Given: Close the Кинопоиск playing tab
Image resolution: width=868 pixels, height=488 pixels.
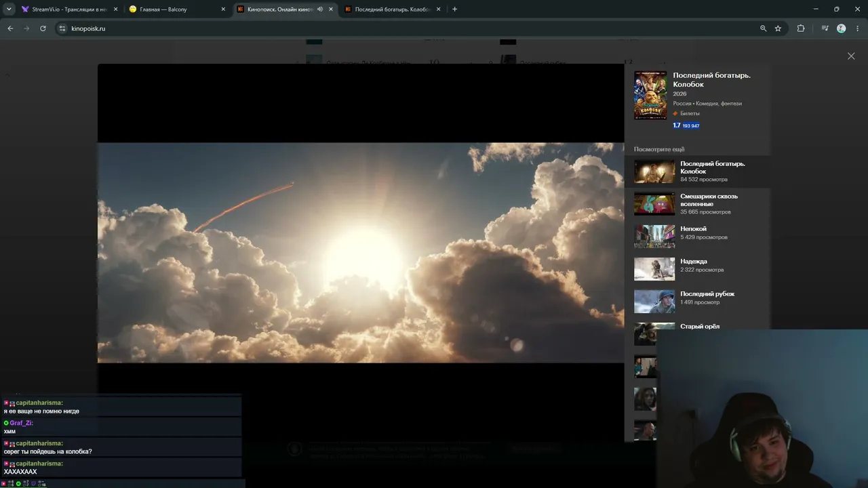Looking at the screenshot, I should (x=331, y=9).
